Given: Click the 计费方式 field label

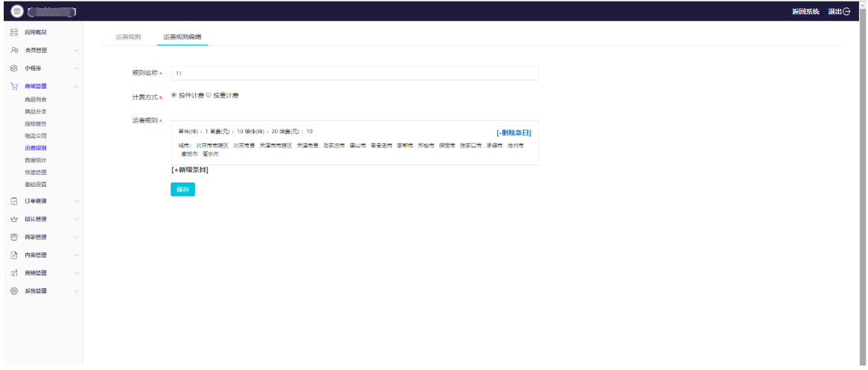Looking at the screenshot, I should [x=145, y=97].
